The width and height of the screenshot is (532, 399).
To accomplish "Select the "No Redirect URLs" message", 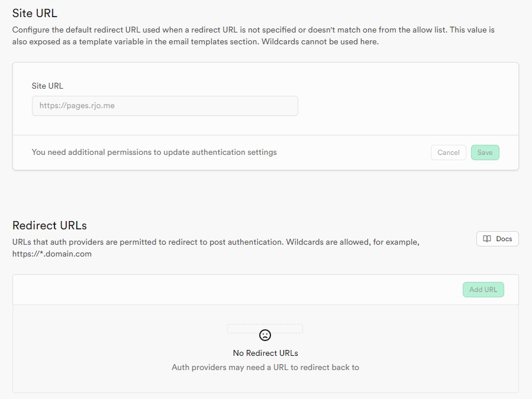I will click(x=265, y=353).
